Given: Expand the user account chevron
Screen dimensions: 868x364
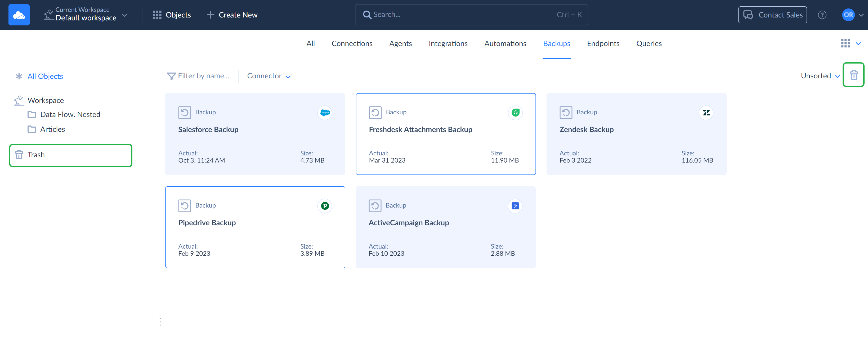Looking at the screenshot, I should [x=861, y=15].
